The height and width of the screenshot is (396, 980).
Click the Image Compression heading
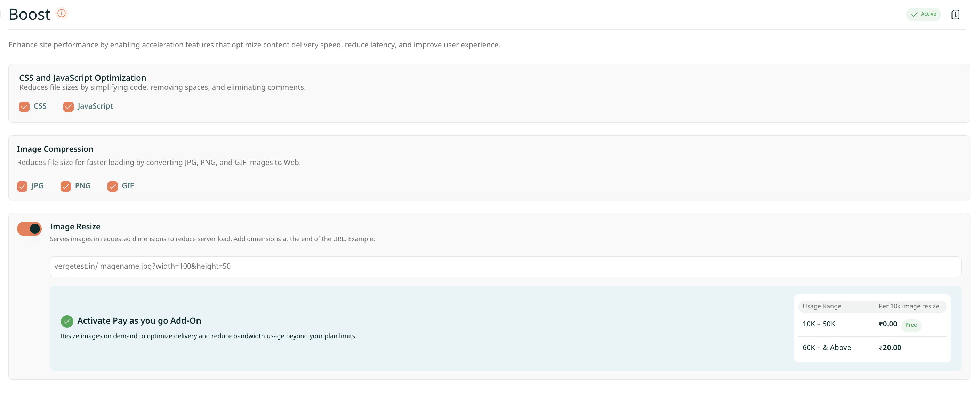[x=55, y=149]
